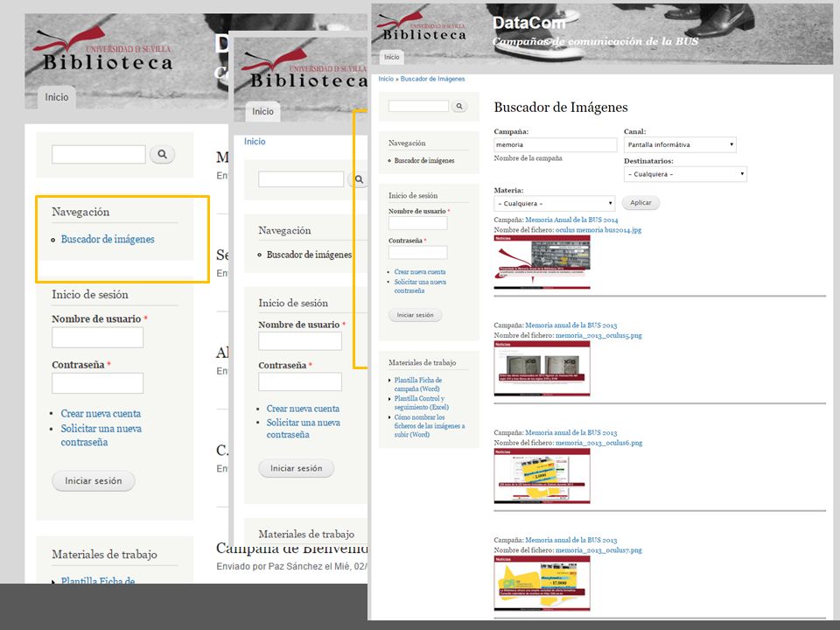Image resolution: width=840 pixels, height=630 pixels.
Task: Click the Biblioteca logo in the middle window
Action: [304, 68]
